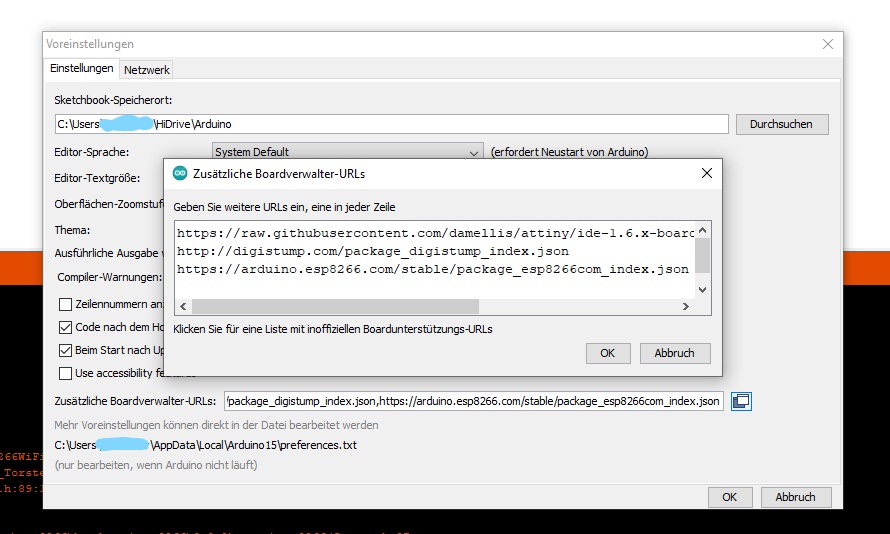The image size is (890, 534).
Task: Click Abbruch in the Voreinstellungen window
Action: (x=796, y=497)
